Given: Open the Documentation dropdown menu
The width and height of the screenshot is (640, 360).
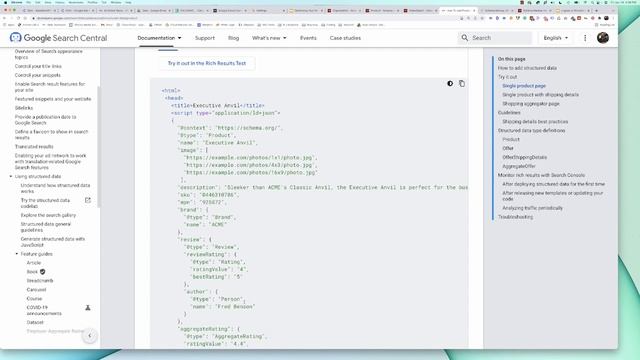Looking at the screenshot, I should (159, 38).
